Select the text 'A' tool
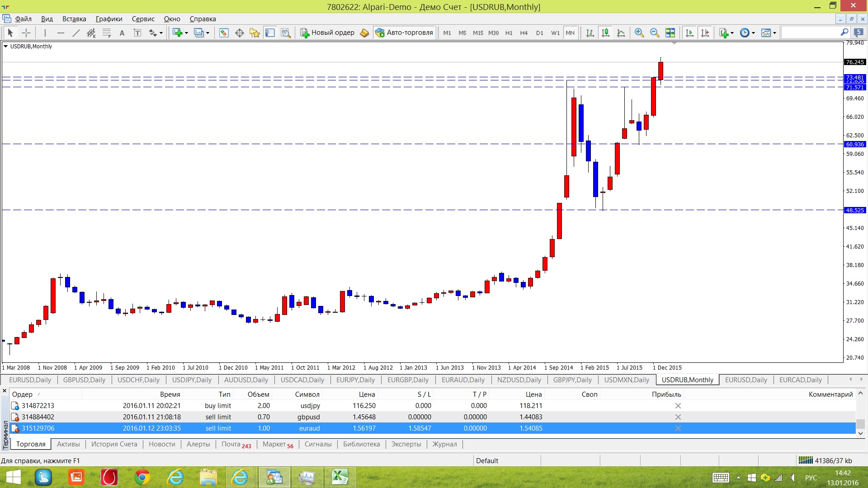The width and height of the screenshot is (868, 488). 122,33
